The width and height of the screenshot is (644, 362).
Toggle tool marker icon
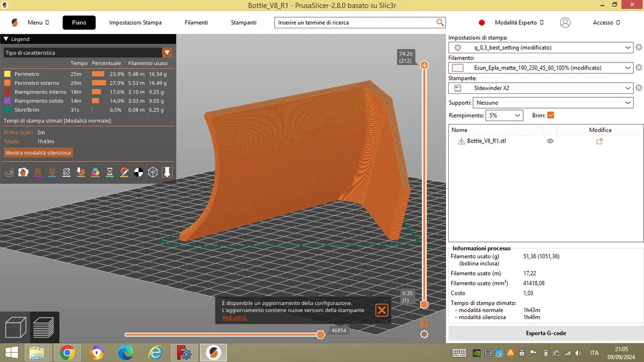click(167, 172)
